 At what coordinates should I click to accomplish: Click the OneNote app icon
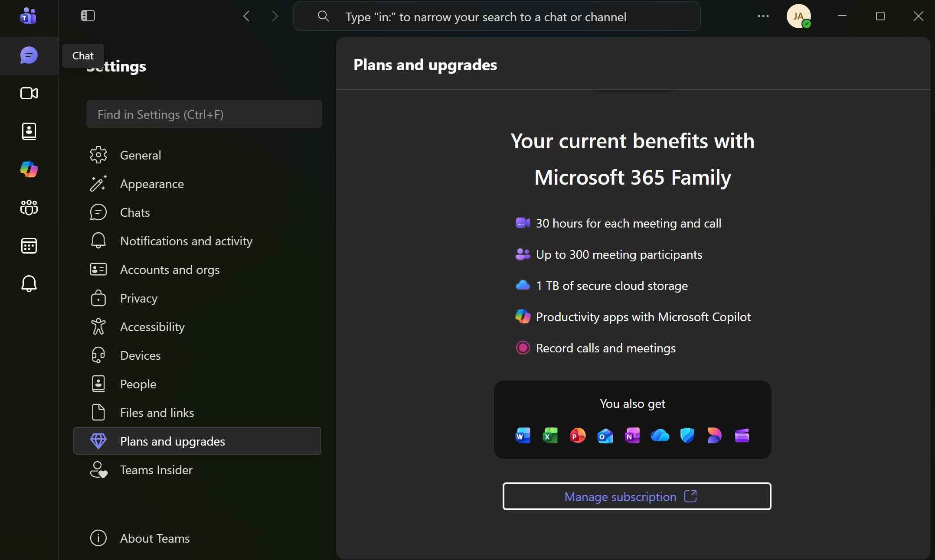[x=632, y=436]
